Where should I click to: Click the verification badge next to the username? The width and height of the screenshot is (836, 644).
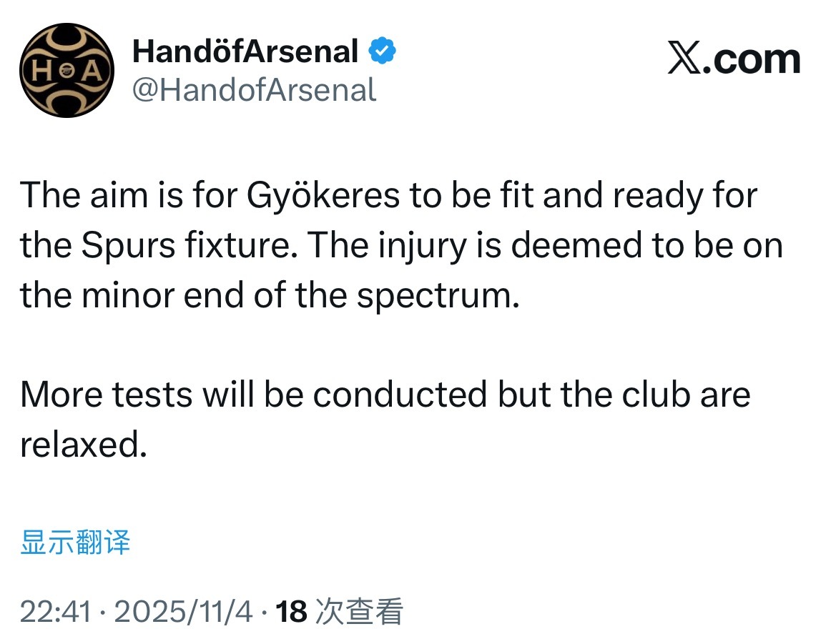tap(383, 50)
